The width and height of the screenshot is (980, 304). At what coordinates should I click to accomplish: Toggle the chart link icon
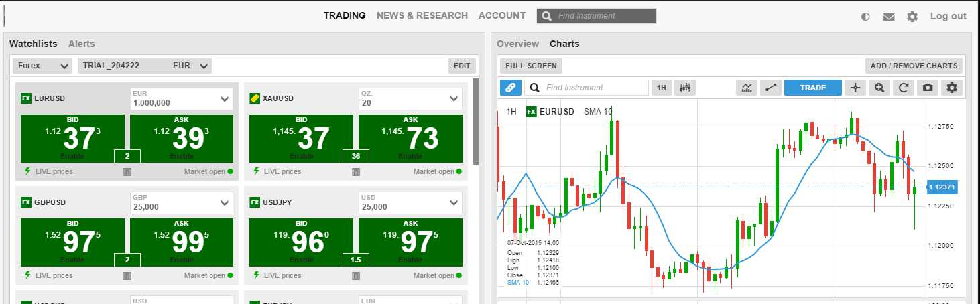click(510, 88)
